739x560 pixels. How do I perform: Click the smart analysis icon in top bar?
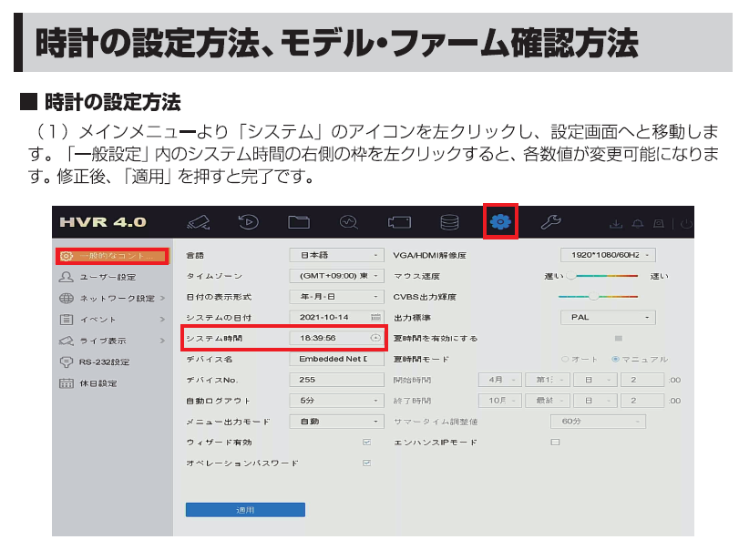pyautogui.click(x=349, y=222)
